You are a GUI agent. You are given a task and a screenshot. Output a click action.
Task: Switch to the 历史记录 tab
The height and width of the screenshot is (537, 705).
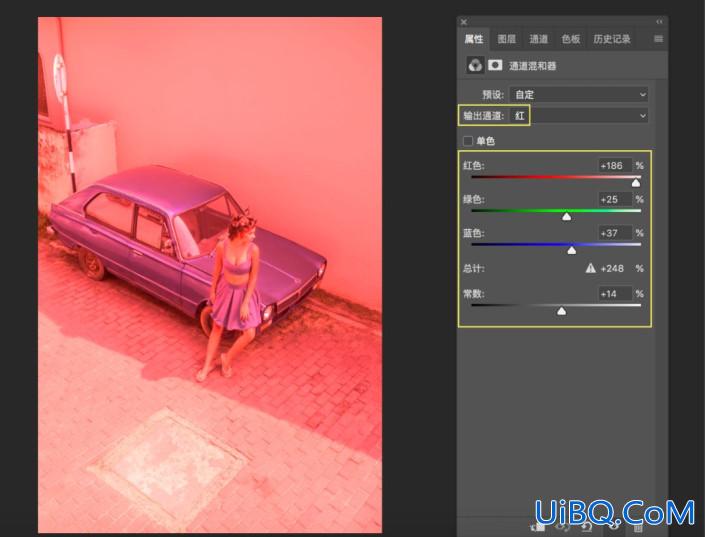click(x=611, y=39)
